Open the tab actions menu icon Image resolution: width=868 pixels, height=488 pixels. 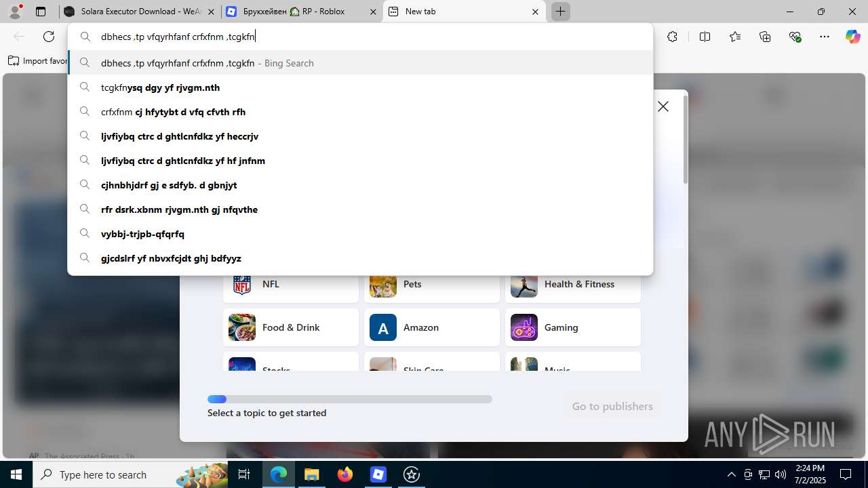point(41,12)
